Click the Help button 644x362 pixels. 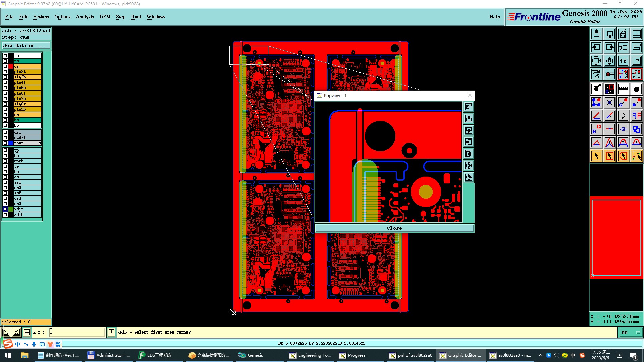494,17
